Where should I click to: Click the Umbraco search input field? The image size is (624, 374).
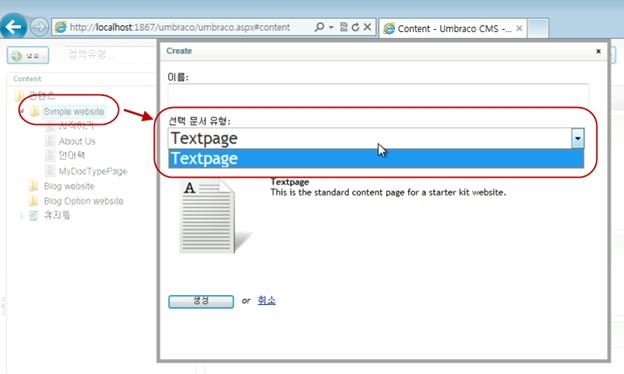point(111,55)
